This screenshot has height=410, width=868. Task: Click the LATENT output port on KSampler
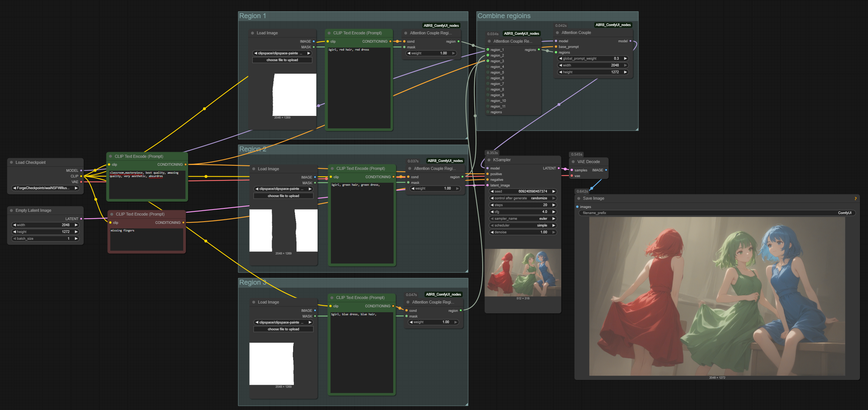[559, 168]
